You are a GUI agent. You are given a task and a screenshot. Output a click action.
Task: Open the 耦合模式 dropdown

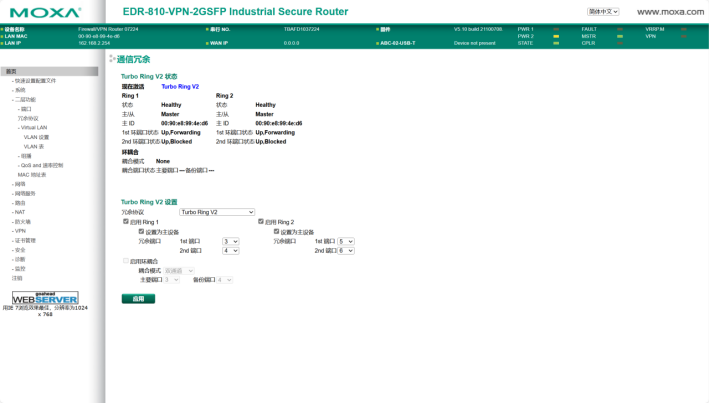(x=179, y=270)
